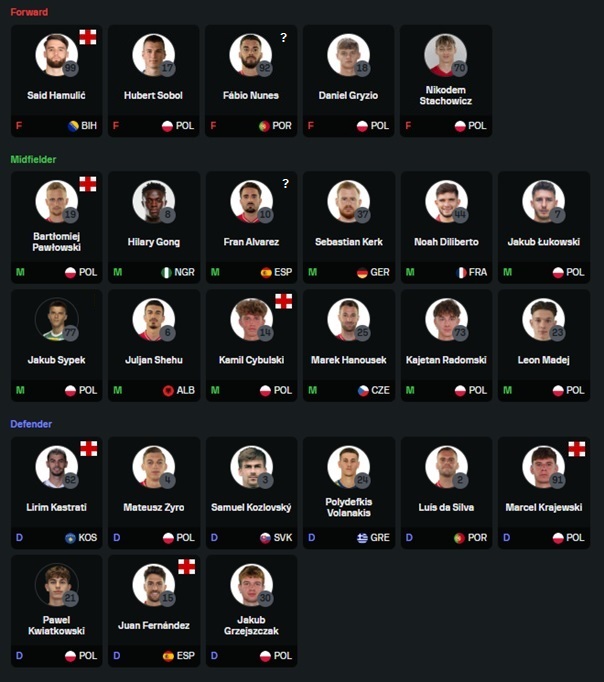The height and width of the screenshot is (682, 604).
Task: Select the Midfielder section heading
Action: 33,160
